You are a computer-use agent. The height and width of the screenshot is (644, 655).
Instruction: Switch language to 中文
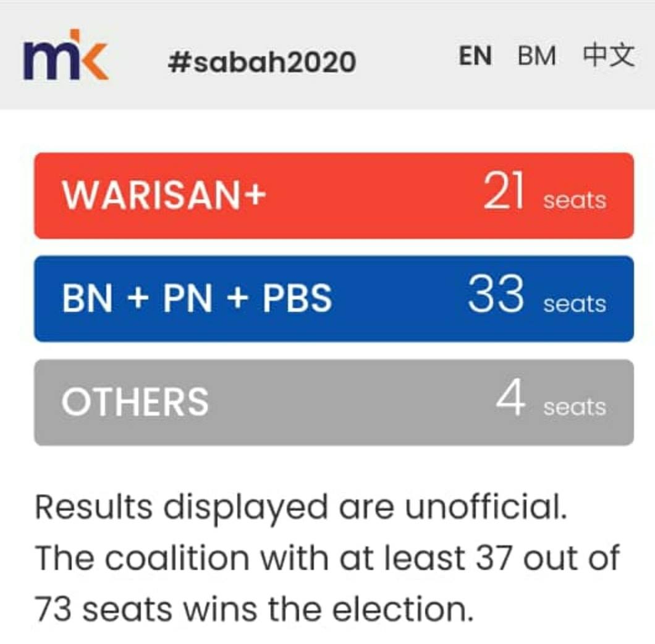pos(609,55)
